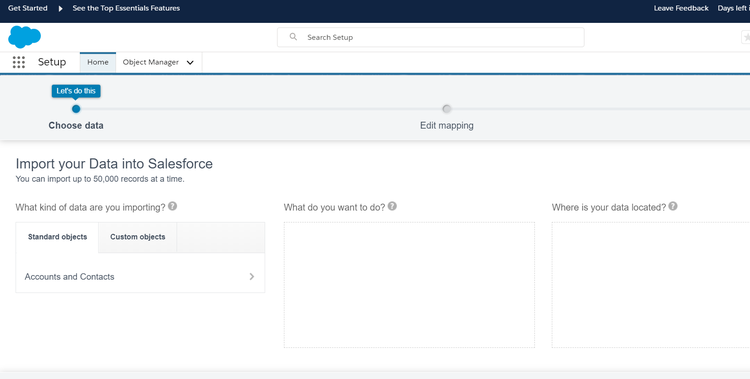Click the Leave Feedback link
The height and width of the screenshot is (379, 750).
681,8
